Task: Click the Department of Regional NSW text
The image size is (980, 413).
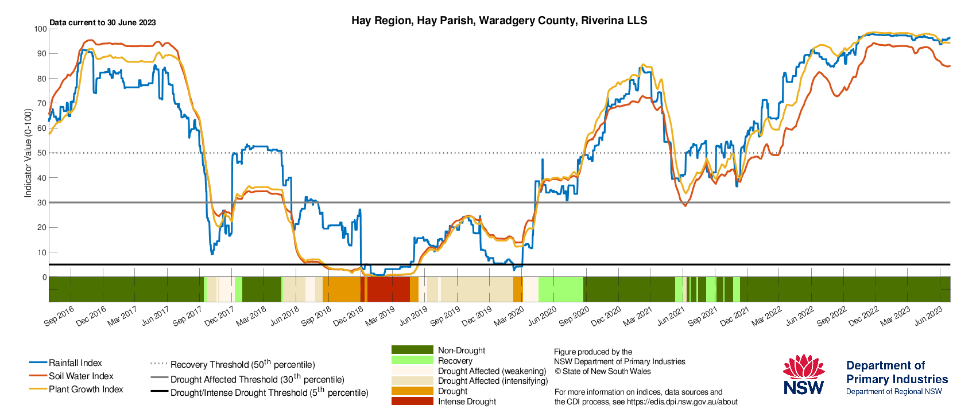Action: (894, 392)
